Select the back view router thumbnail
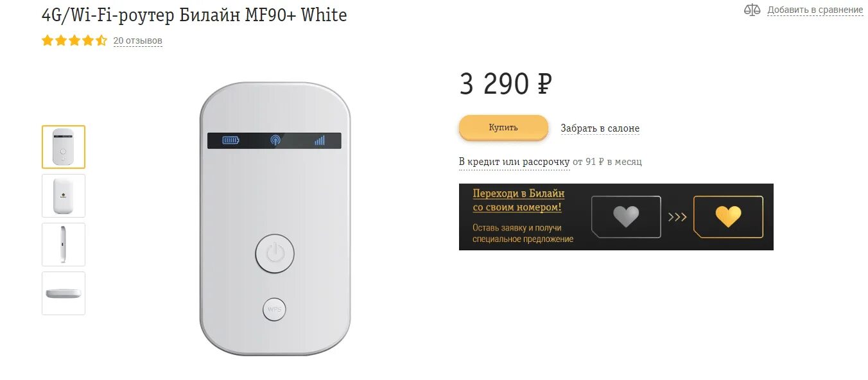The image size is (868, 380). point(64,196)
